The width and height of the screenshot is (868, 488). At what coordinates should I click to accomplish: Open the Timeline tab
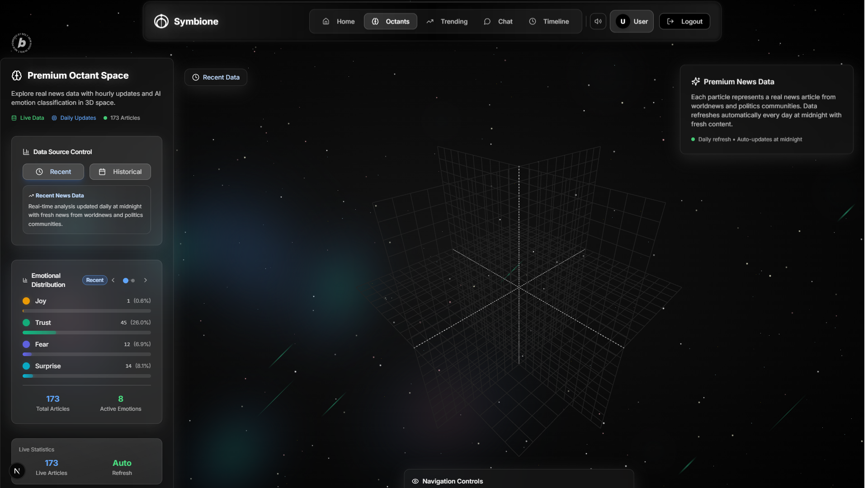[549, 21]
